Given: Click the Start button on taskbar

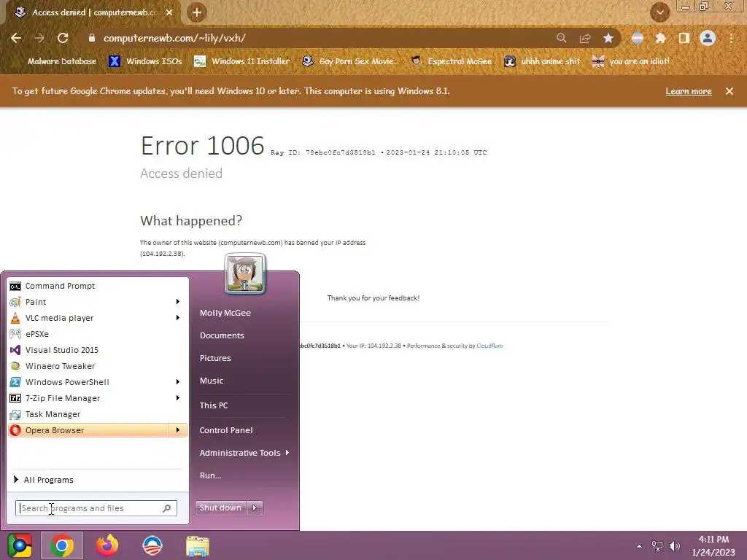Looking at the screenshot, I should (x=20, y=545).
